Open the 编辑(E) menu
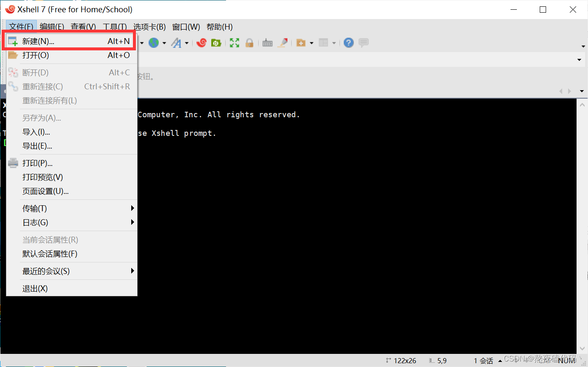The image size is (588, 367). (52, 27)
